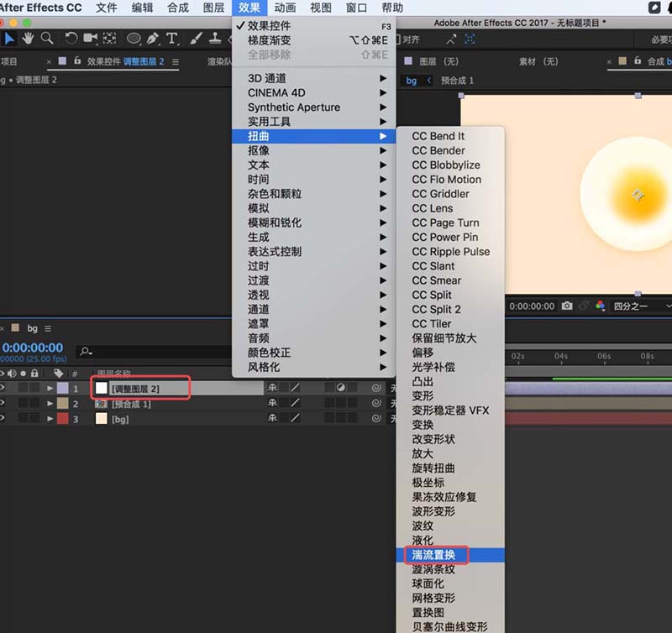
Task: Toggle quality switch for 预合成 1 layer
Action: pos(296,403)
